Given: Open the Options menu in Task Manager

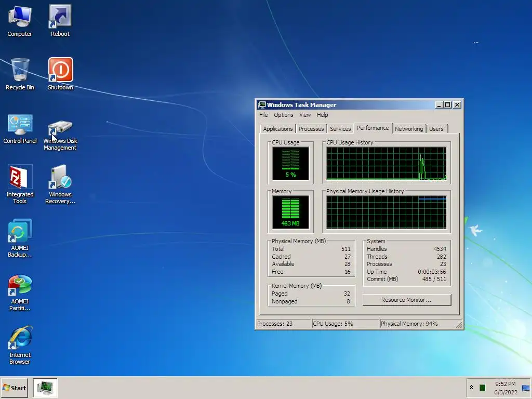Looking at the screenshot, I should [283, 115].
